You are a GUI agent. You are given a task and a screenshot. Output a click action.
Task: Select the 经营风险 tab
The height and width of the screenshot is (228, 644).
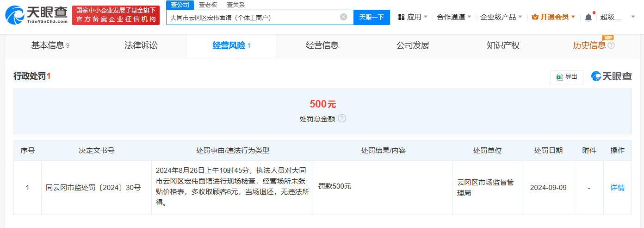tap(231, 45)
